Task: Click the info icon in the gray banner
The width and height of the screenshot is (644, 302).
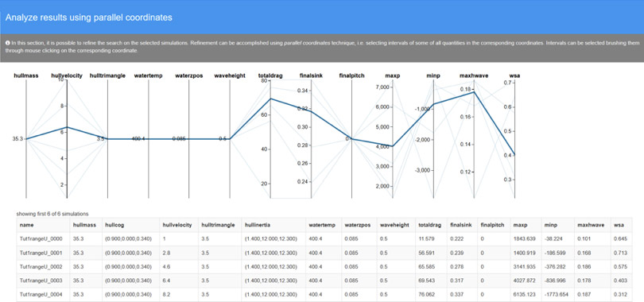Action: [8, 43]
